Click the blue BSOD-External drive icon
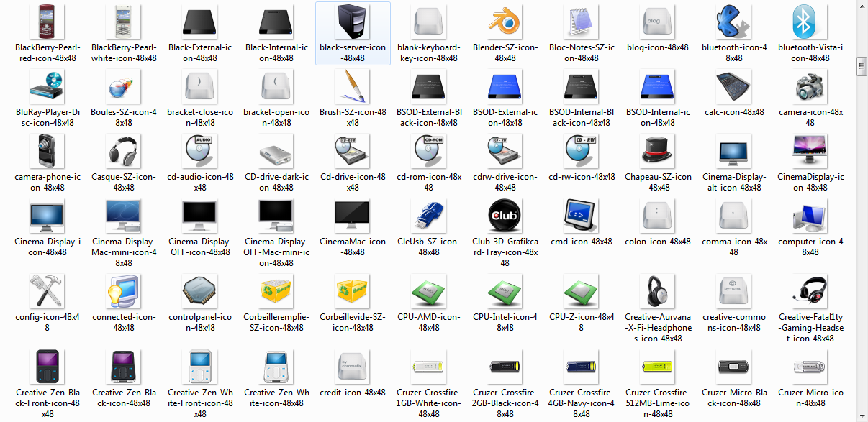The height and width of the screenshot is (422, 868). pyautogui.click(x=505, y=86)
